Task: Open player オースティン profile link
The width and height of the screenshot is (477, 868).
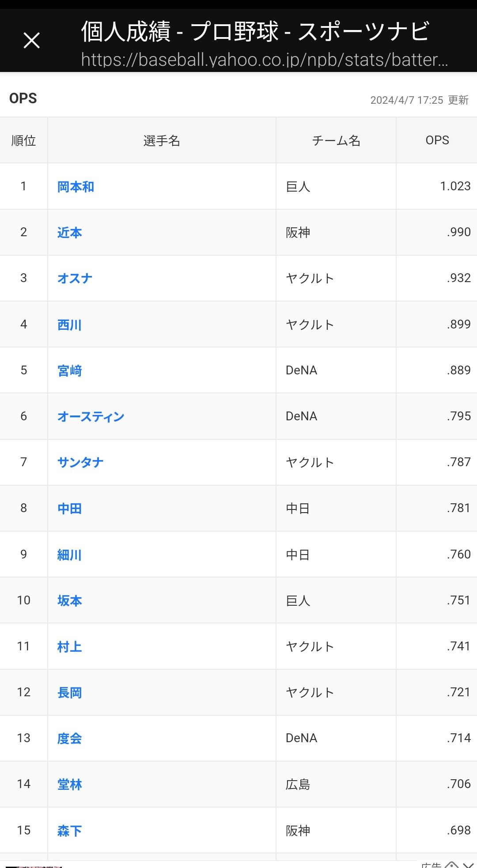Action: [x=91, y=417]
